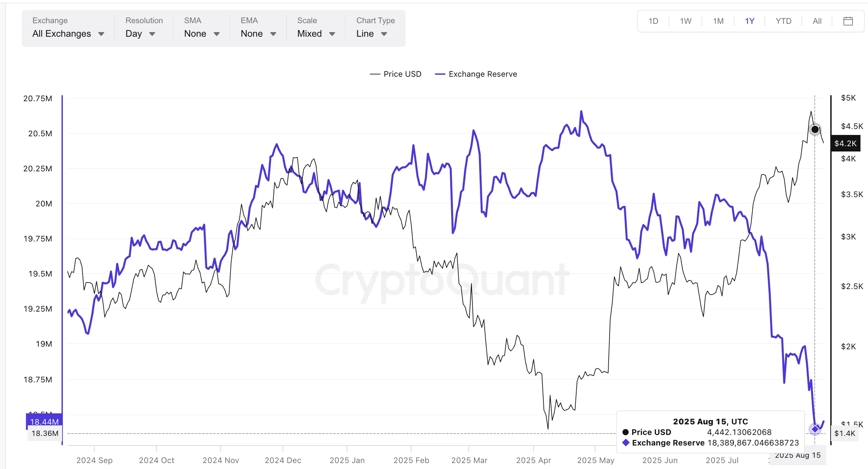Show All time range data
The image size is (868, 469).
pyautogui.click(x=817, y=21)
